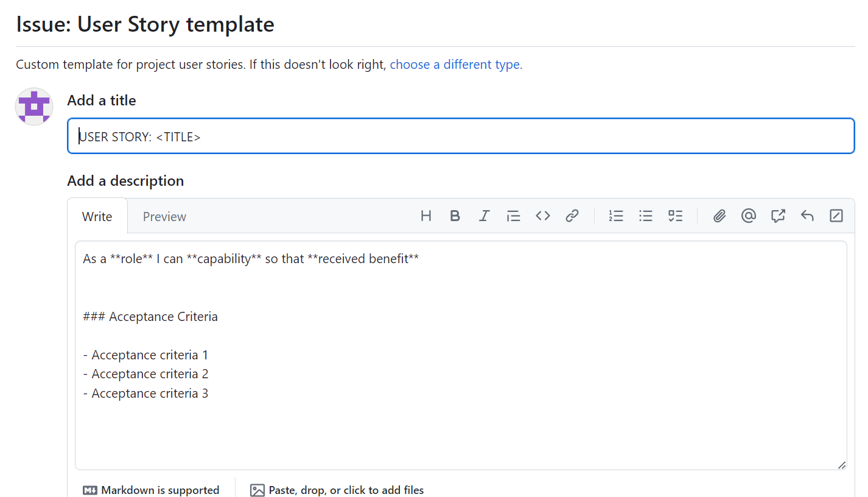Screen dimensions: 868x497
Task: Open slash commands menu icon
Action: 836,216
